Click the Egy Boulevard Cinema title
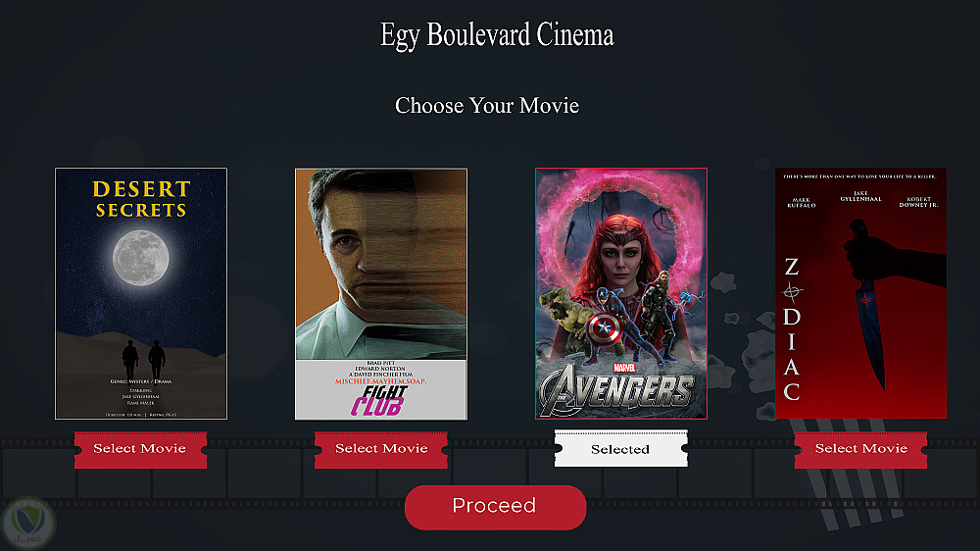Viewport: 980px width, 551px height. click(497, 35)
